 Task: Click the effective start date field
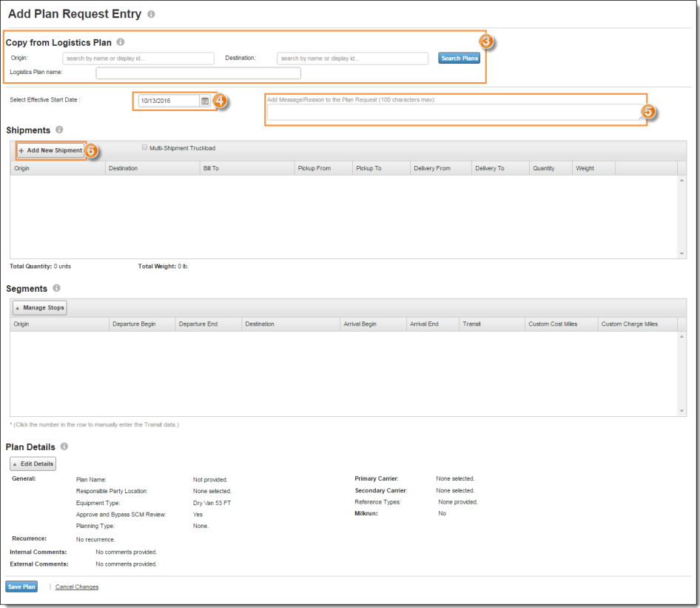click(x=168, y=101)
